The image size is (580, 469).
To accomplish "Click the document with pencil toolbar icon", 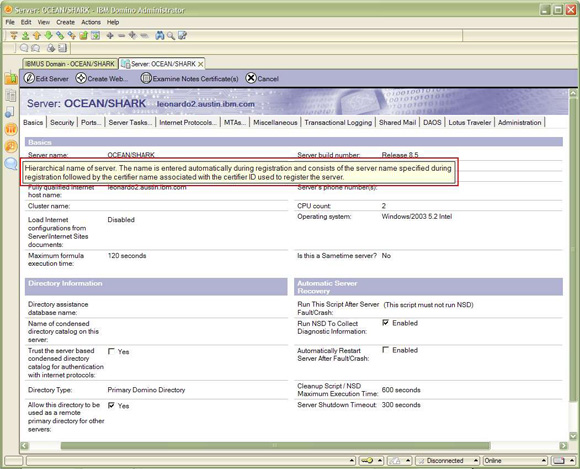I will pyautogui.click(x=182, y=36).
